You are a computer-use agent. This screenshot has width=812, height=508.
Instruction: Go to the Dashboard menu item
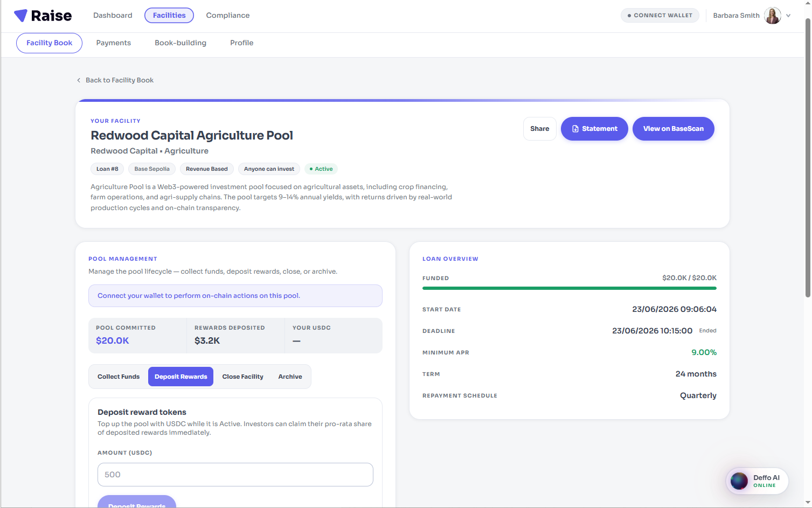click(113, 16)
